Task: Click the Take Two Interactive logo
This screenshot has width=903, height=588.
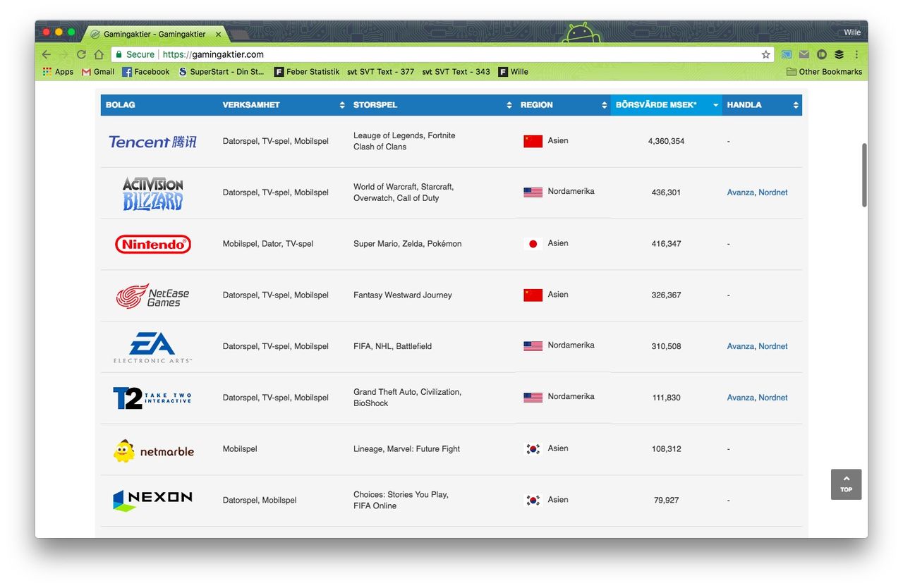Action: coord(152,398)
